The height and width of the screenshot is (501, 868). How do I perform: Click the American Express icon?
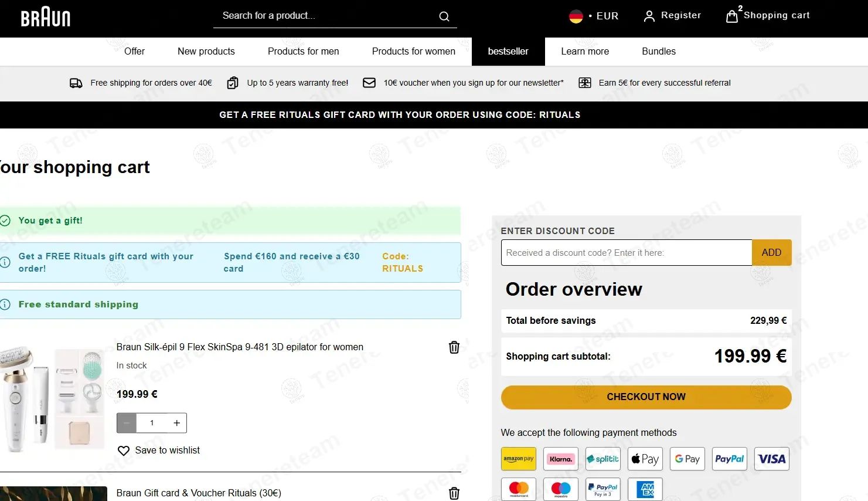coord(645,489)
